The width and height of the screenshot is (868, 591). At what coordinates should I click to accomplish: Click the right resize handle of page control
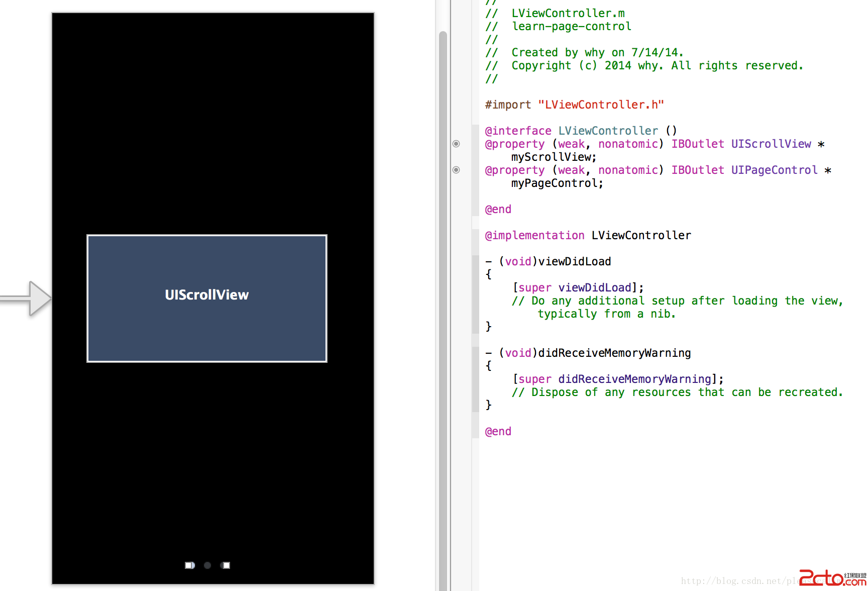[226, 565]
